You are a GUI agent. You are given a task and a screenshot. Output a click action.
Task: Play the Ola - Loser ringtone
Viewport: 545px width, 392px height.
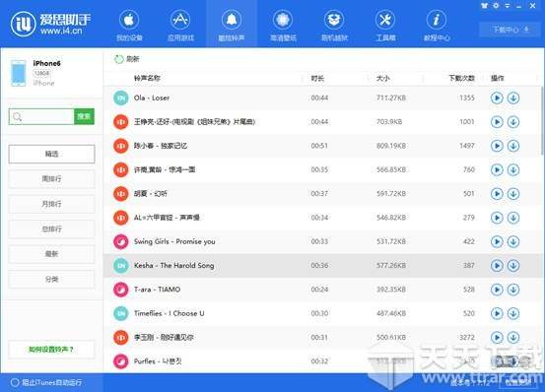(497, 98)
